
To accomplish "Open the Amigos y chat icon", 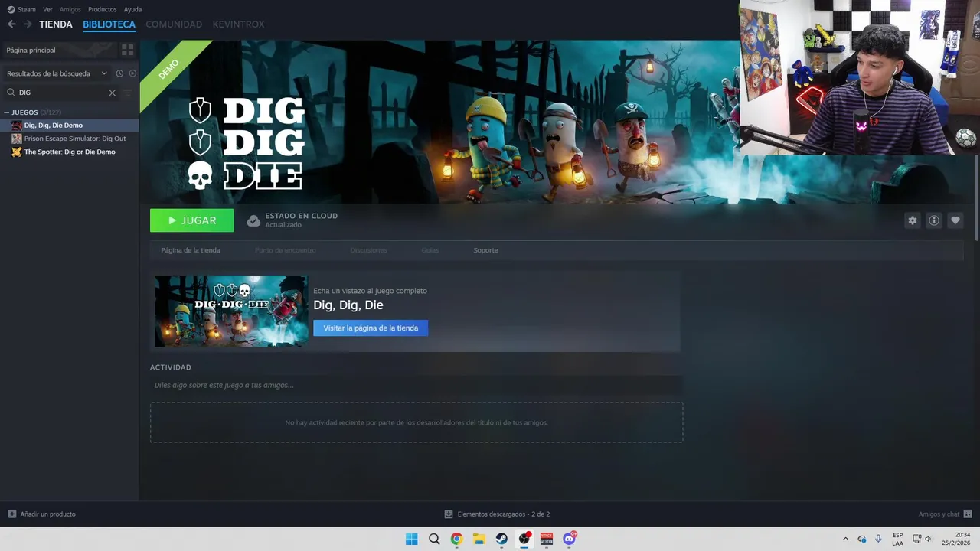I will pyautogui.click(x=968, y=514).
